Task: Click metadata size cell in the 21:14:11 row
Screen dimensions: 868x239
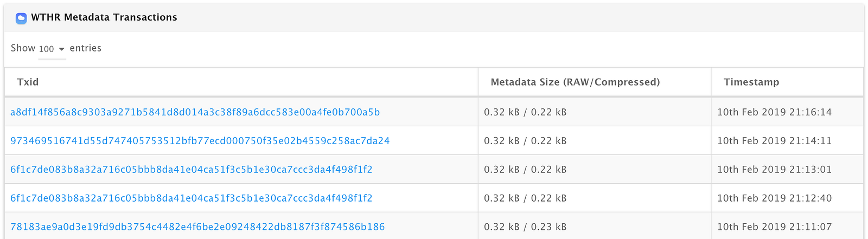Action: pyautogui.click(x=525, y=141)
